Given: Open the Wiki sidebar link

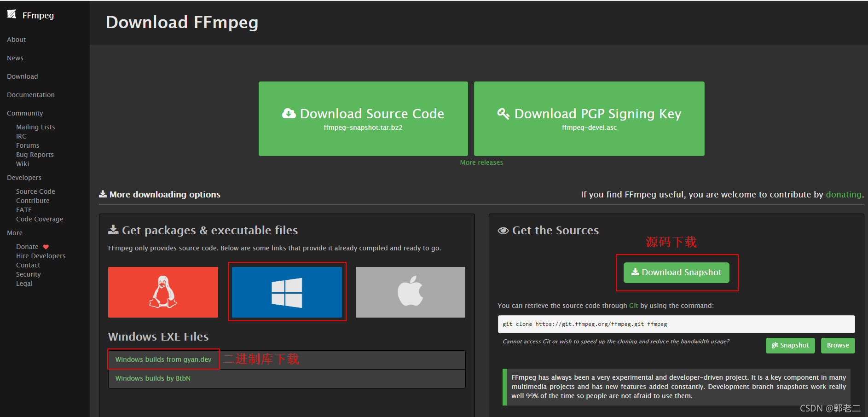Looking at the screenshot, I should click(x=23, y=164).
